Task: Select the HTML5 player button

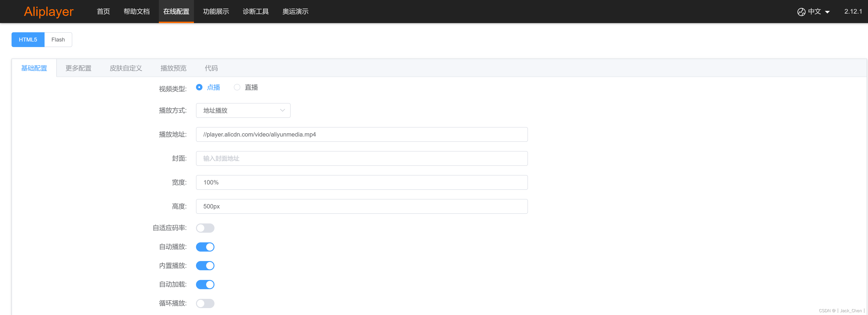Action: [28, 40]
